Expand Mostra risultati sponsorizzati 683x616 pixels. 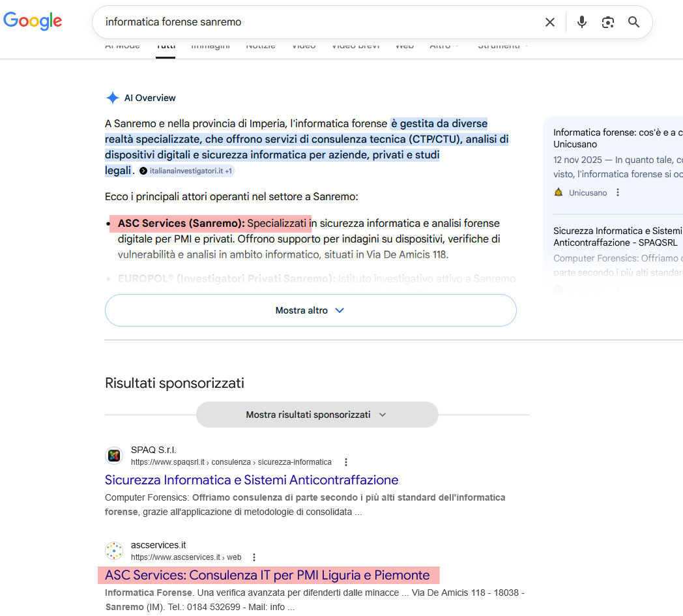point(317,415)
